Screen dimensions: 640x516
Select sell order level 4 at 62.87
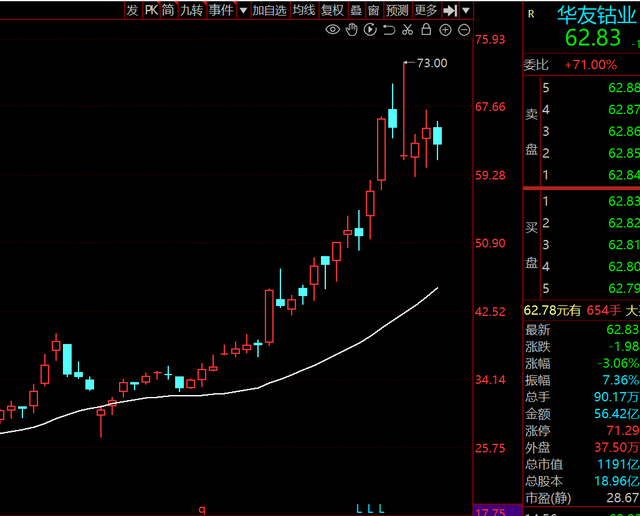591,109
